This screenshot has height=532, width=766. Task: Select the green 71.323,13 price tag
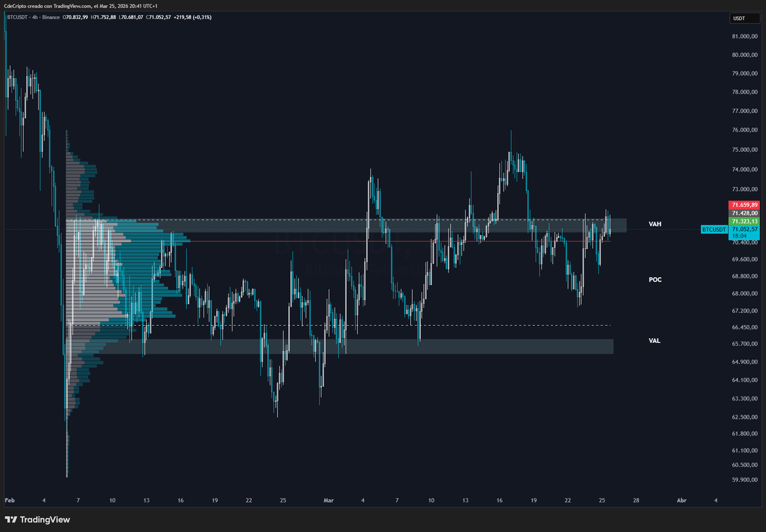[x=744, y=222]
